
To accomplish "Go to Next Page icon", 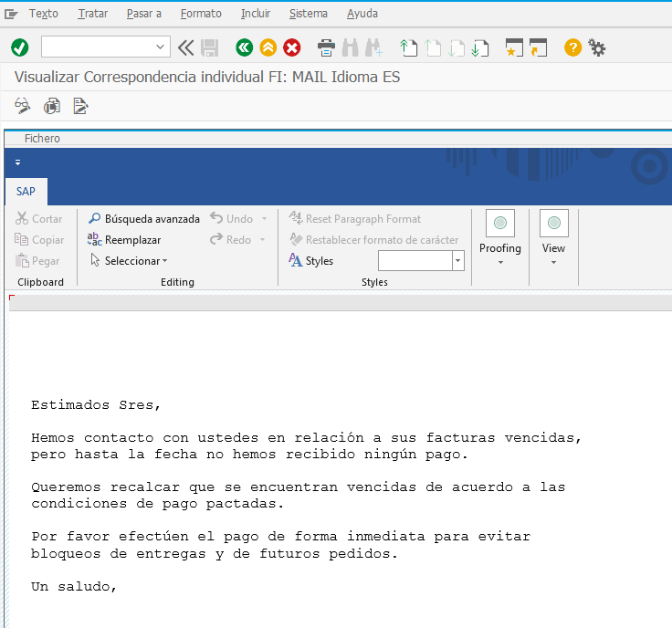I will coord(456,47).
